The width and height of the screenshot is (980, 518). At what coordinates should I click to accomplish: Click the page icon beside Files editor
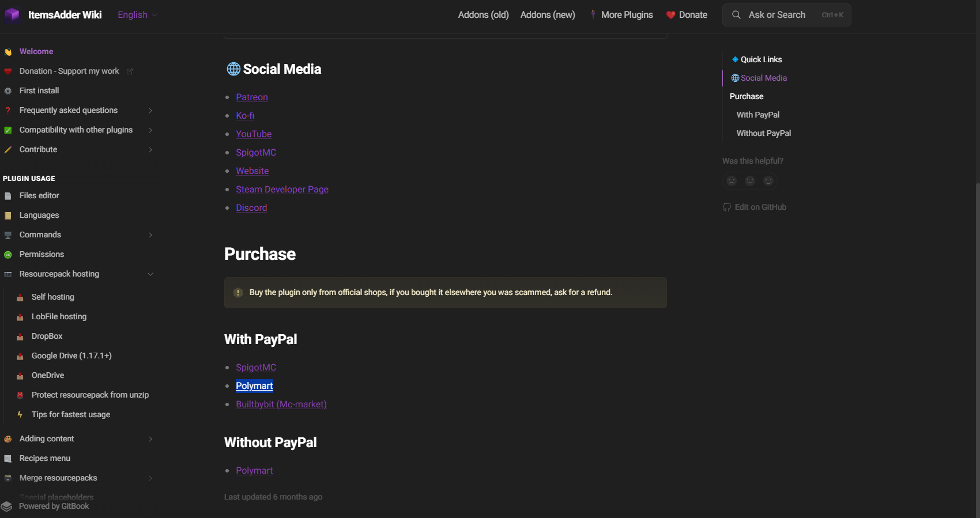8,196
